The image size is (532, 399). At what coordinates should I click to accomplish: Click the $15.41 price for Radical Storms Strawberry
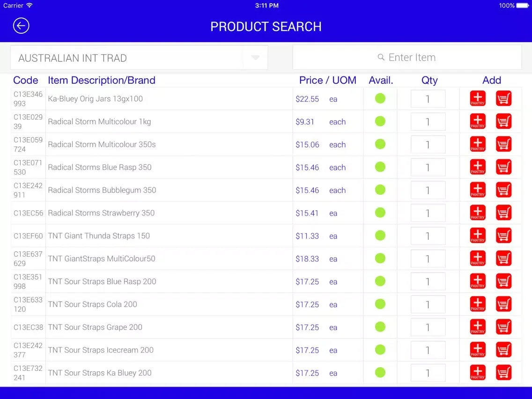point(307,213)
